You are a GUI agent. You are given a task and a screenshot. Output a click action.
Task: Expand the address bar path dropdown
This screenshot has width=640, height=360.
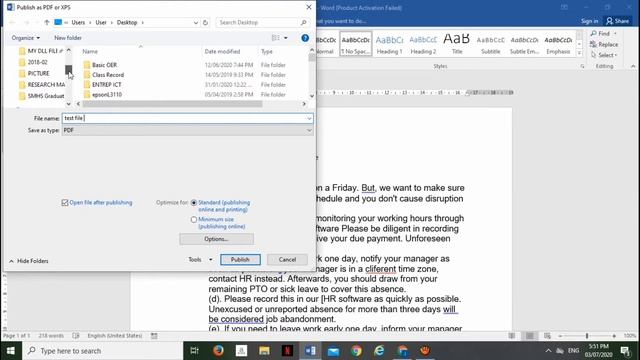coord(196,22)
